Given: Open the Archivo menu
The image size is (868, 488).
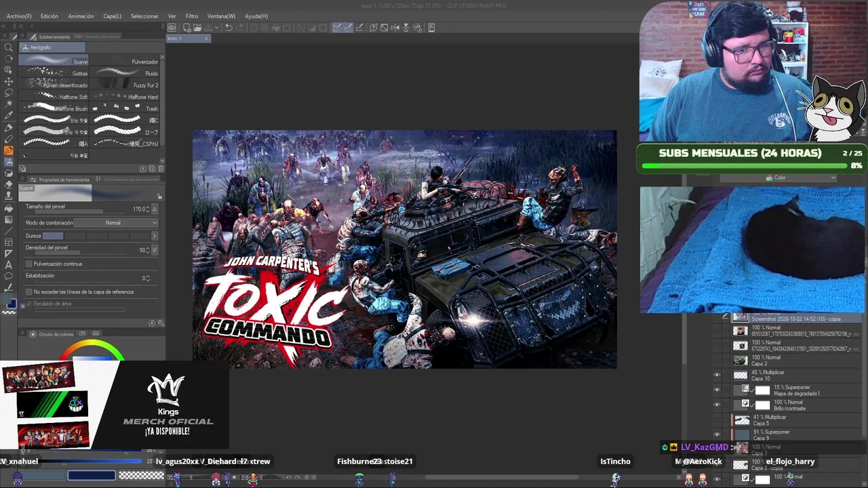Looking at the screenshot, I should click(19, 16).
